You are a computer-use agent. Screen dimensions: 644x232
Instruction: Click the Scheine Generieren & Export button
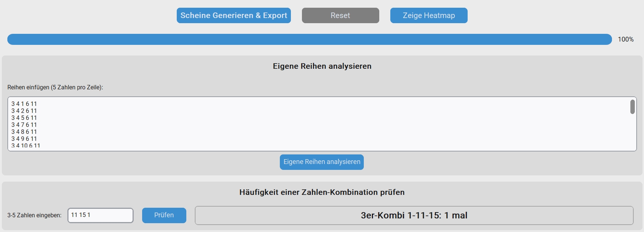point(233,15)
